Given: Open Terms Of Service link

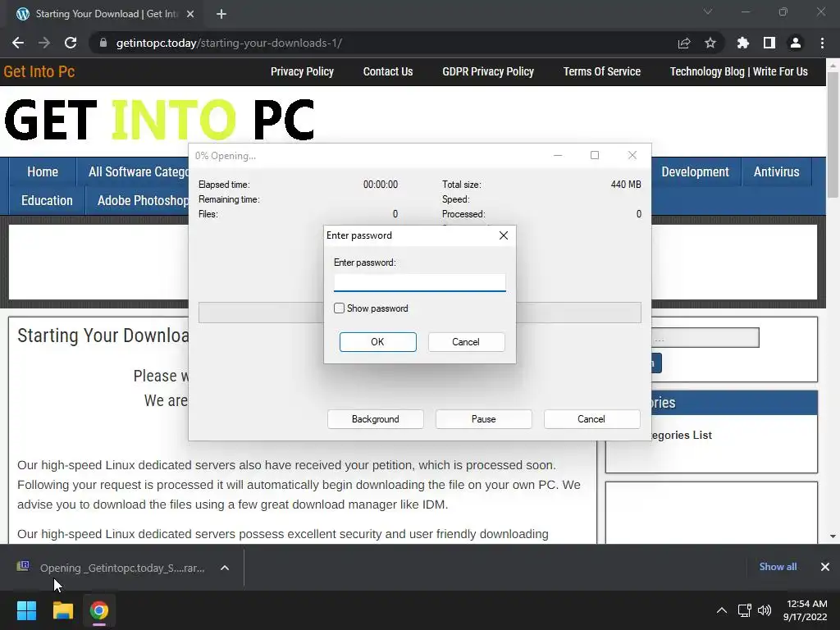Looking at the screenshot, I should pos(601,72).
